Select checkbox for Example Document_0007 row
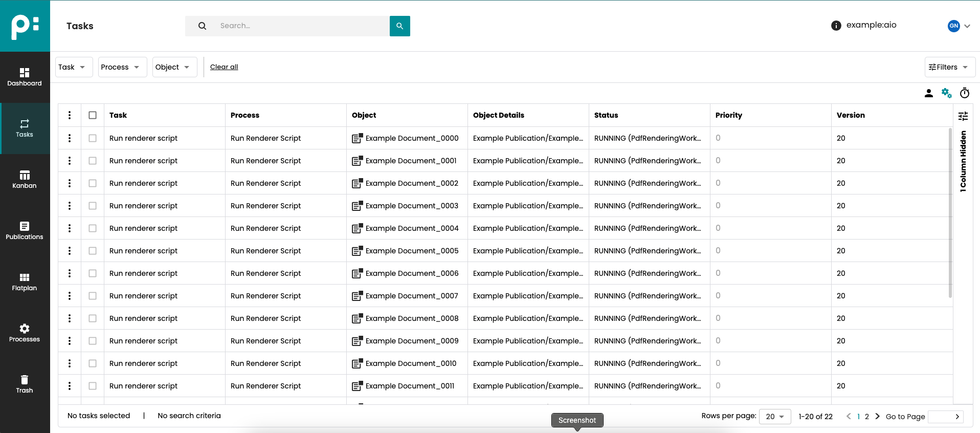The width and height of the screenshot is (980, 433). point(93,296)
